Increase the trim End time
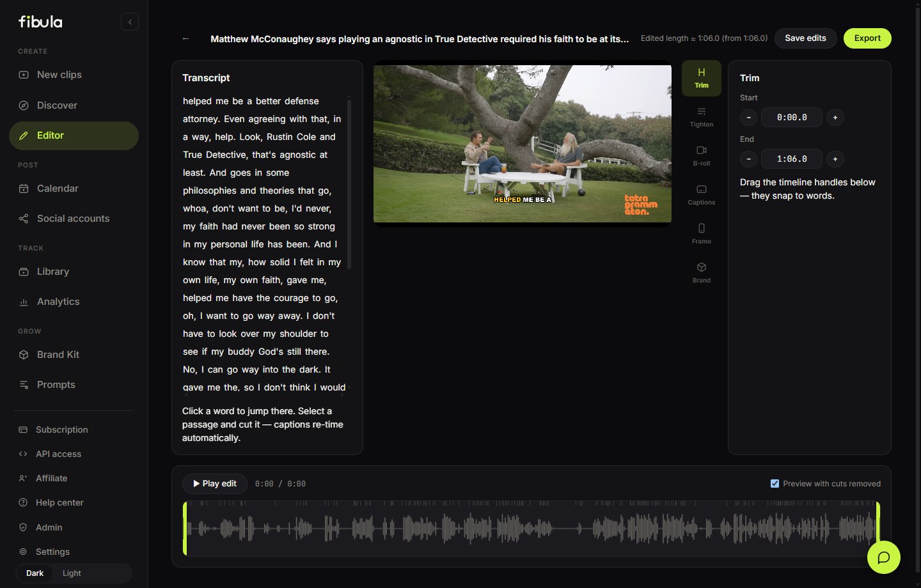The image size is (921, 588). pyautogui.click(x=835, y=159)
